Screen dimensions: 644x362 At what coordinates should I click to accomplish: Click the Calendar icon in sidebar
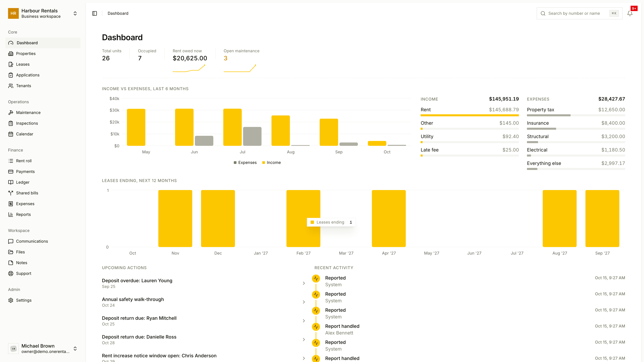pos(11,134)
